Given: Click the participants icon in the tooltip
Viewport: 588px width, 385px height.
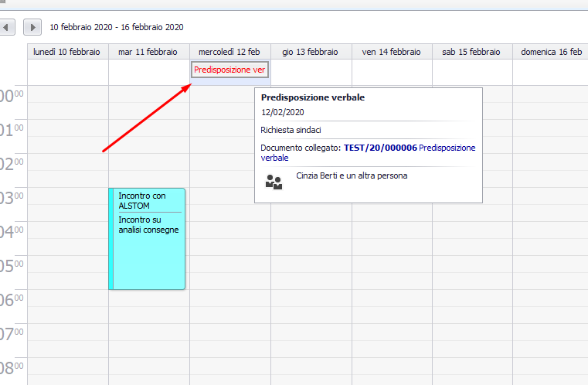Looking at the screenshot, I should [x=274, y=182].
